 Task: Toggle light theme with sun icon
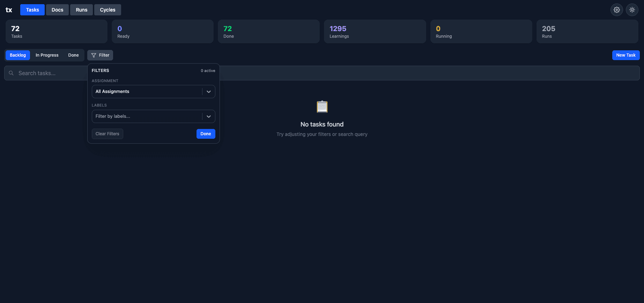pyautogui.click(x=632, y=10)
